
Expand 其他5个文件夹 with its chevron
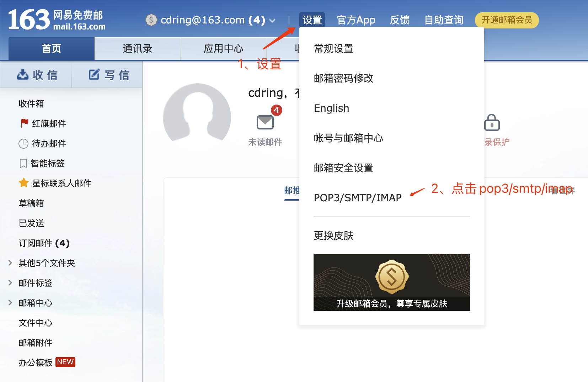pos(10,263)
